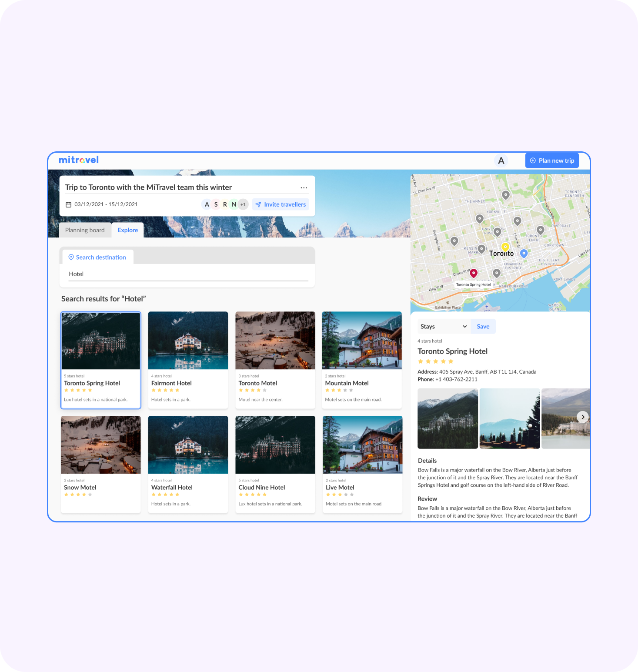Click the calendar icon beside trip dates
Screen dimensions: 638x672
pyautogui.click(x=68, y=204)
